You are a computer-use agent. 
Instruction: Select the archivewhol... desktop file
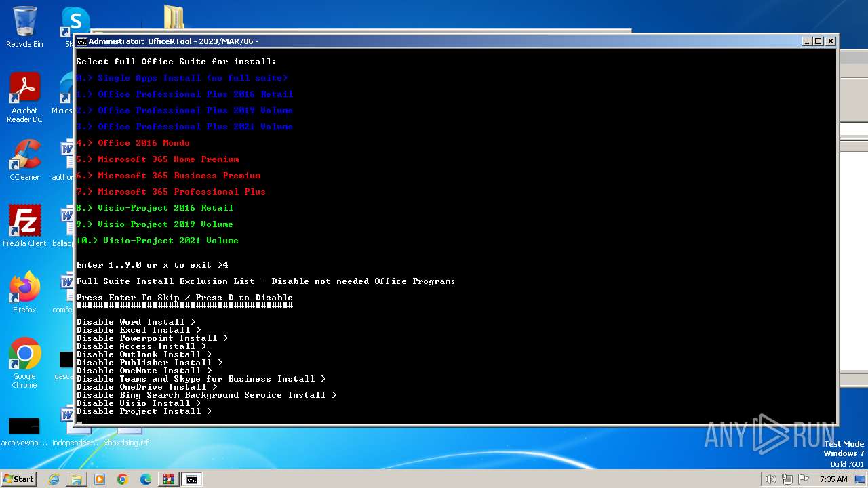coord(24,432)
